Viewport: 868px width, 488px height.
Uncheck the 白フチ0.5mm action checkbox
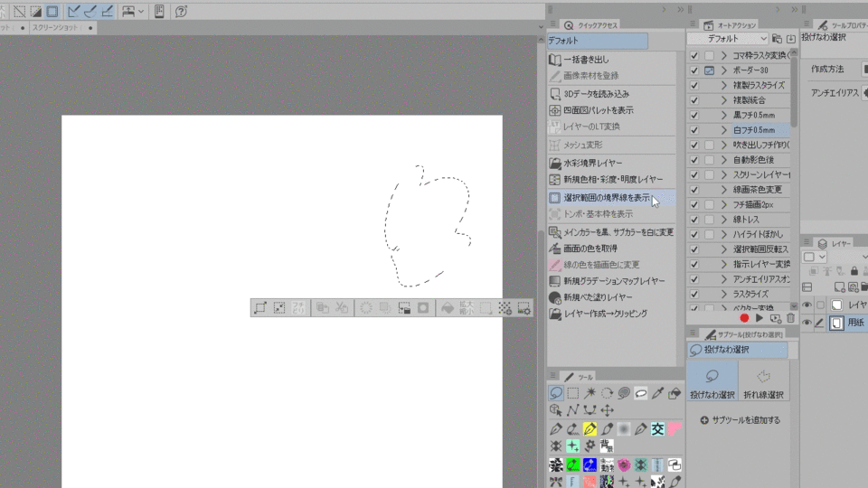pos(694,130)
